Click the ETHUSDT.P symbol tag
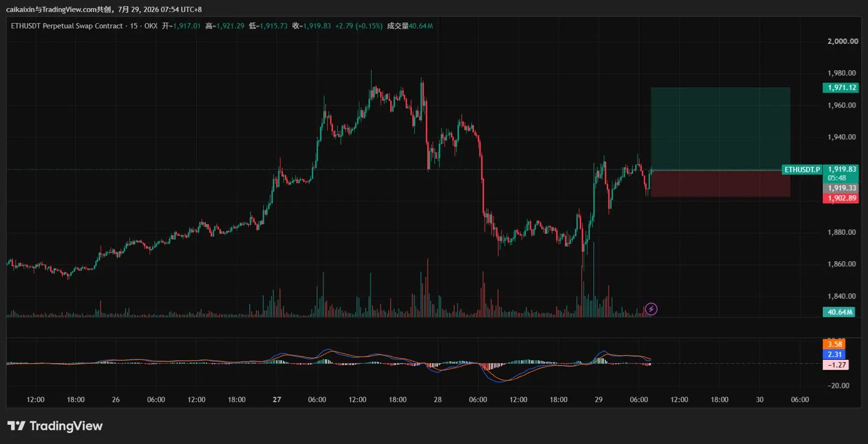The width and height of the screenshot is (868, 444). 802,169
